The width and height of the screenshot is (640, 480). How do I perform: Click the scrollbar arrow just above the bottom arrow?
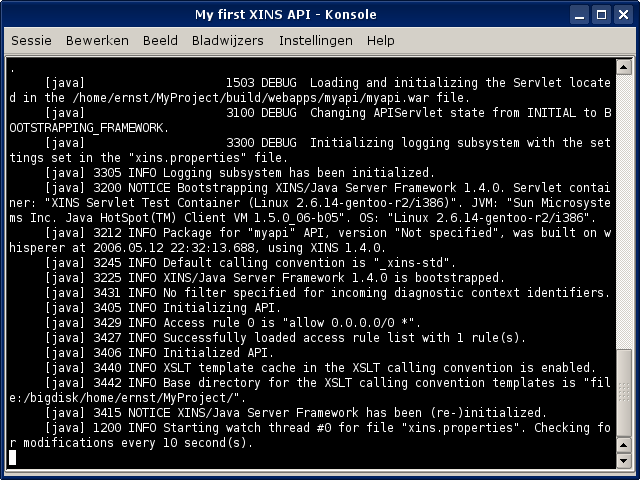coord(624,445)
